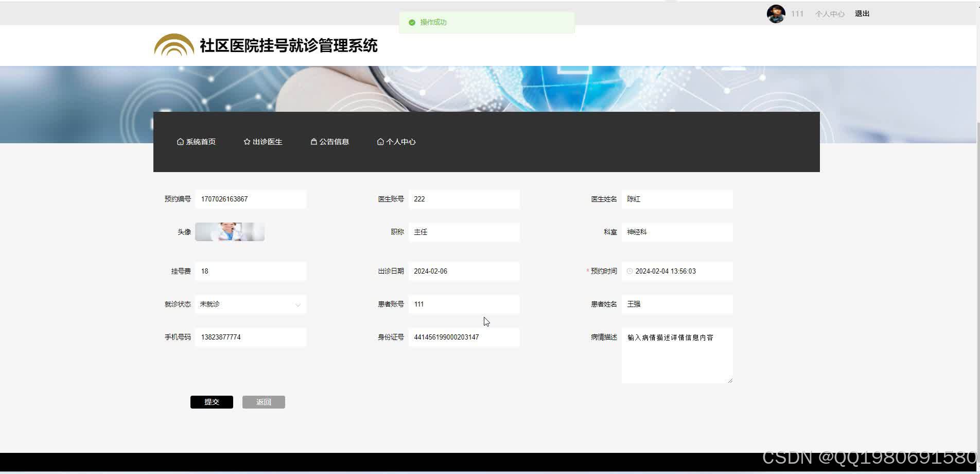Click the briefcase icon beside 公告信息

313,141
